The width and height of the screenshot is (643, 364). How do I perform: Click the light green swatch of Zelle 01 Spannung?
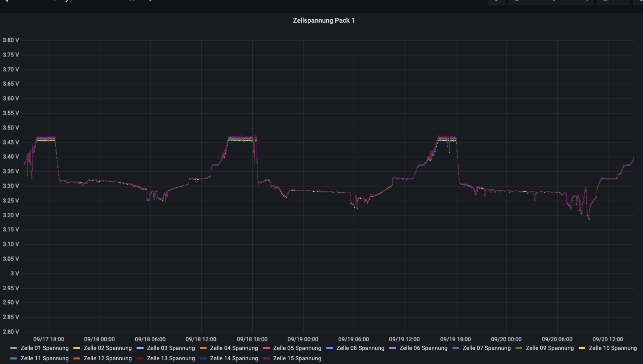pos(14,348)
